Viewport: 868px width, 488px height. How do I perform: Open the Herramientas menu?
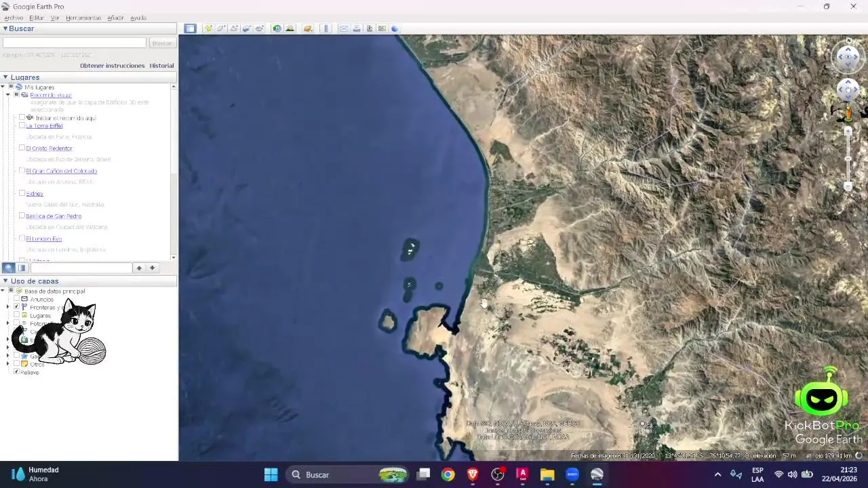click(x=83, y=18)
